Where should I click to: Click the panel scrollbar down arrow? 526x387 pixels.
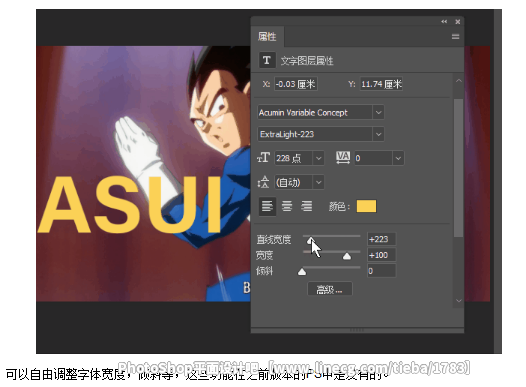(x=459, y=301)
